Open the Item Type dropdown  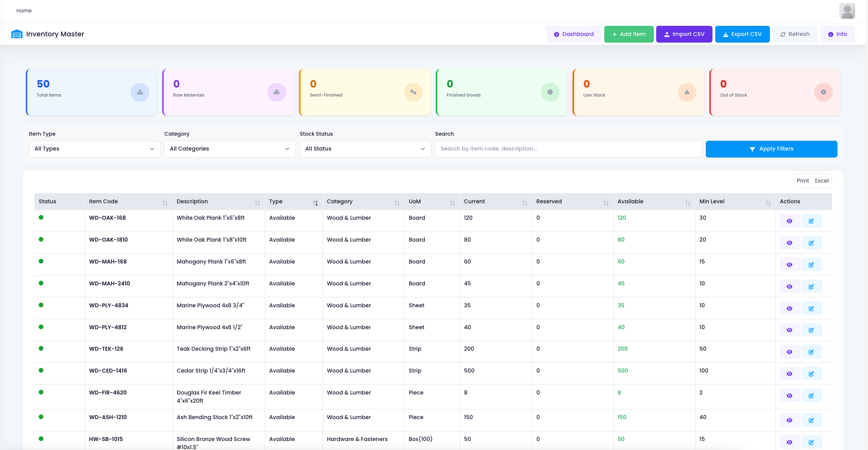[94, 149]
